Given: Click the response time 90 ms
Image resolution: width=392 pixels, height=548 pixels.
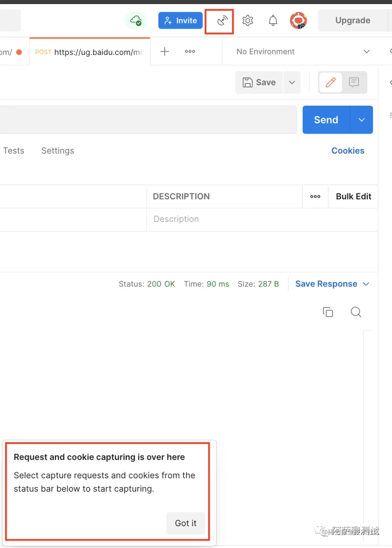Looking at the screenshot, I should [218, 284].
